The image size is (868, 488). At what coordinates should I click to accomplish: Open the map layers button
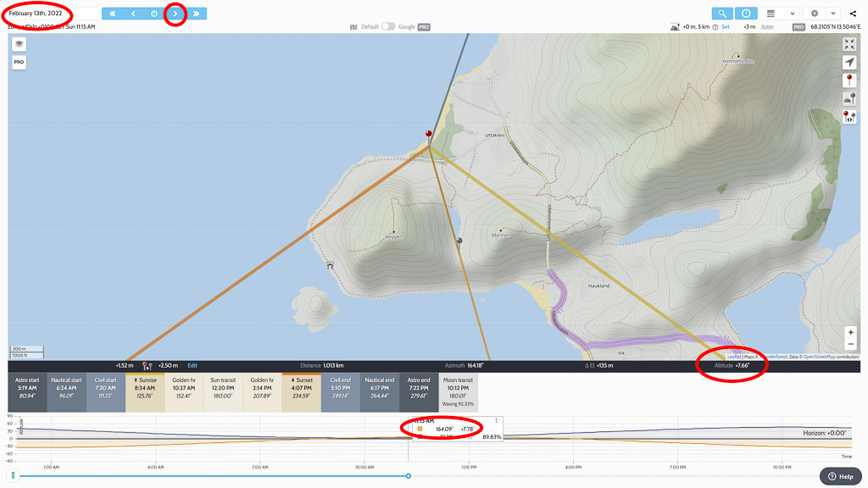[19, 44]
